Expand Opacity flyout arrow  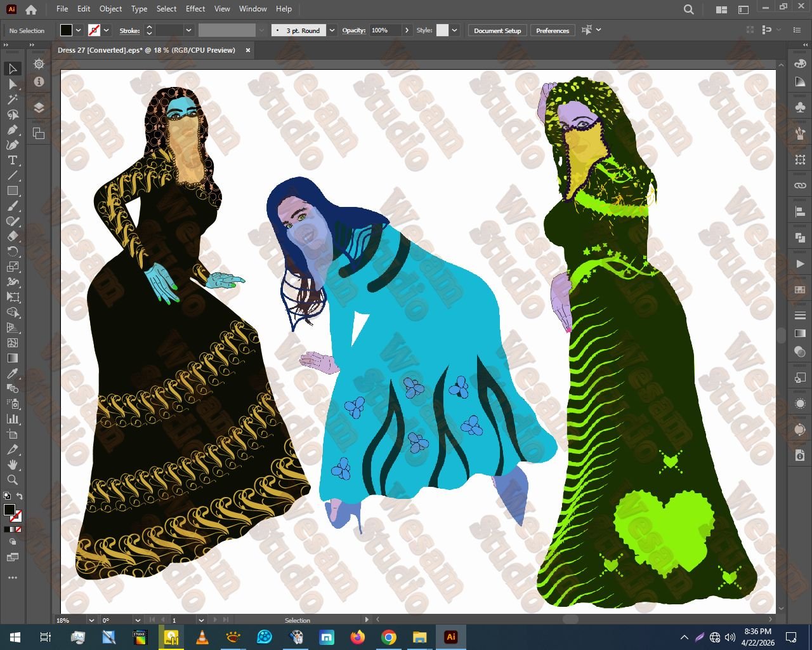click(407, 30)
